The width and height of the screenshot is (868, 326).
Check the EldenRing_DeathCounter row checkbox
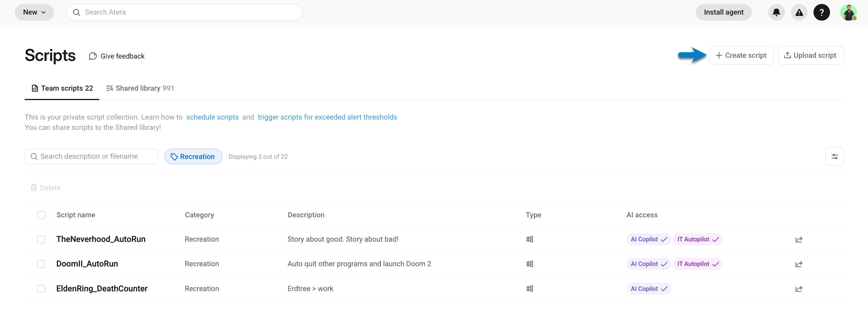pyautogui.click(x=41, y=289)
